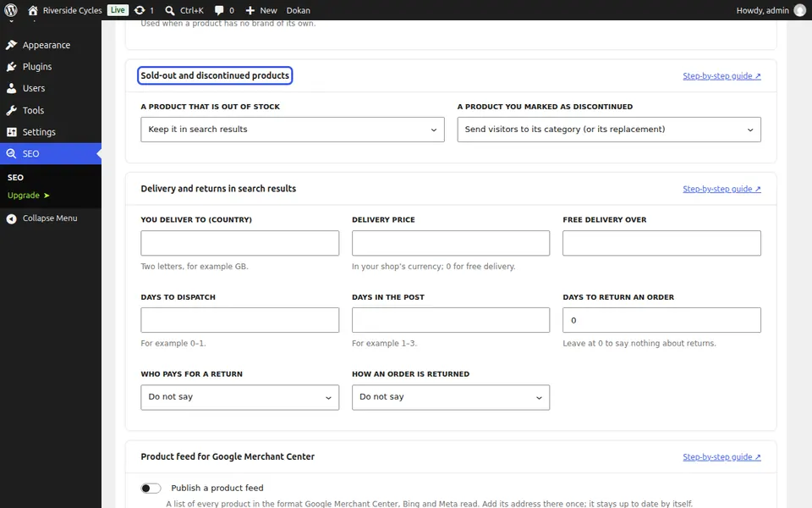Enable the Publish a product feed toggle
Image resolution: width=812 pixels, height=508 pixels.
[x=151, y=489]
